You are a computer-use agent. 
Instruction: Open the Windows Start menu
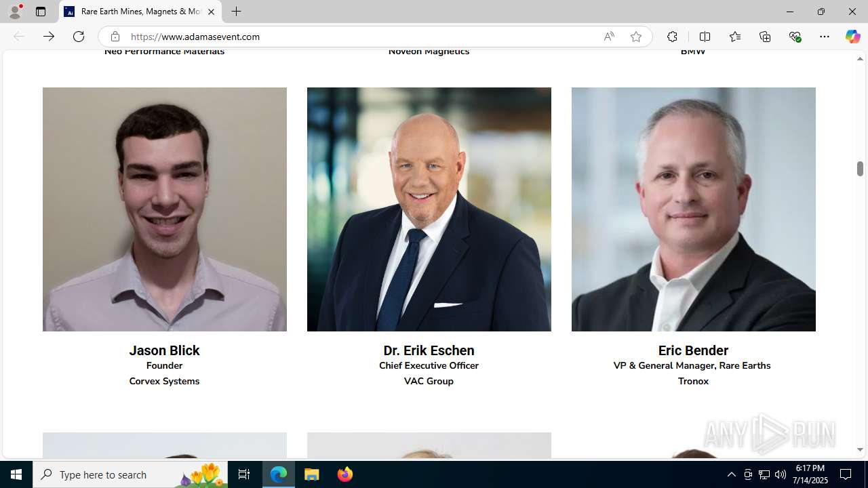click(16, 474)
